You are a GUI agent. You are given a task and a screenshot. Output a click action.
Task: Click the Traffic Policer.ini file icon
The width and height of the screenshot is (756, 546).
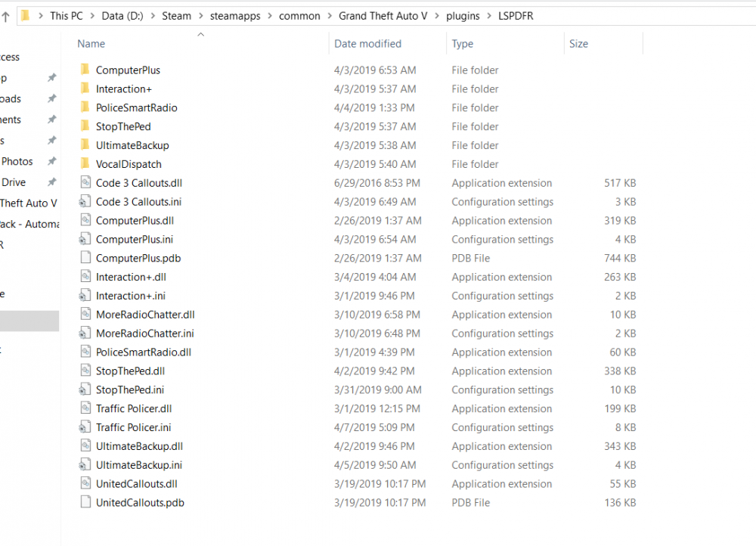click(85, 427)
